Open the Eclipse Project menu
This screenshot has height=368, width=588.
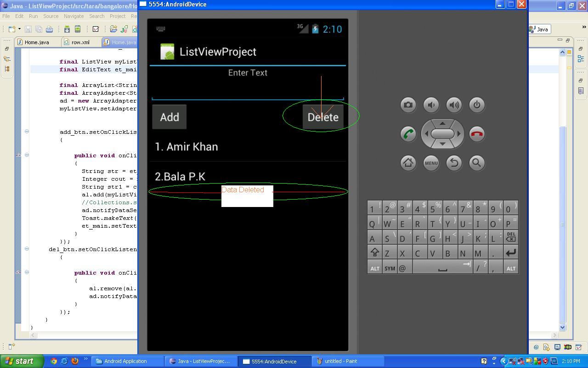point(117,16)
